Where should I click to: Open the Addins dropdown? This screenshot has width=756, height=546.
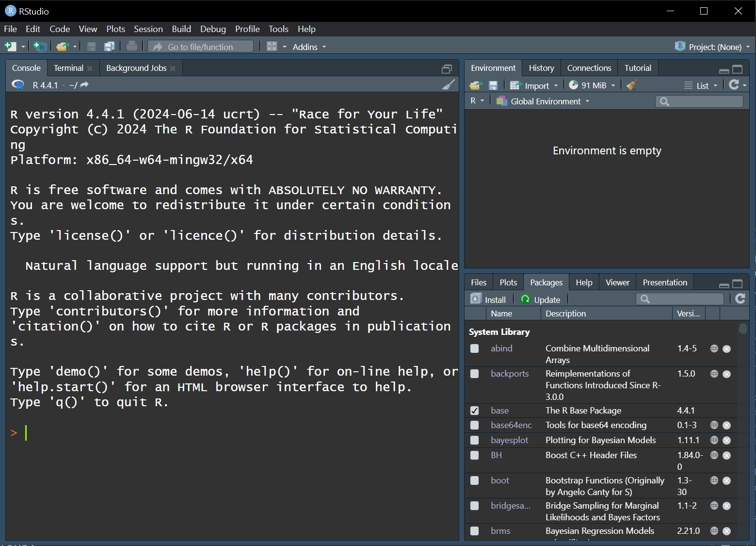pyautogui.click(x=309, y=47)
